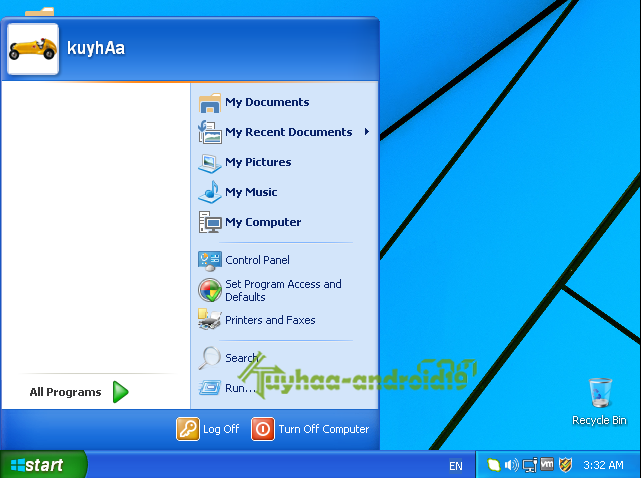Click the volume speaker tray icon
Screen dimensions: 641x478
tap(511, 465)
